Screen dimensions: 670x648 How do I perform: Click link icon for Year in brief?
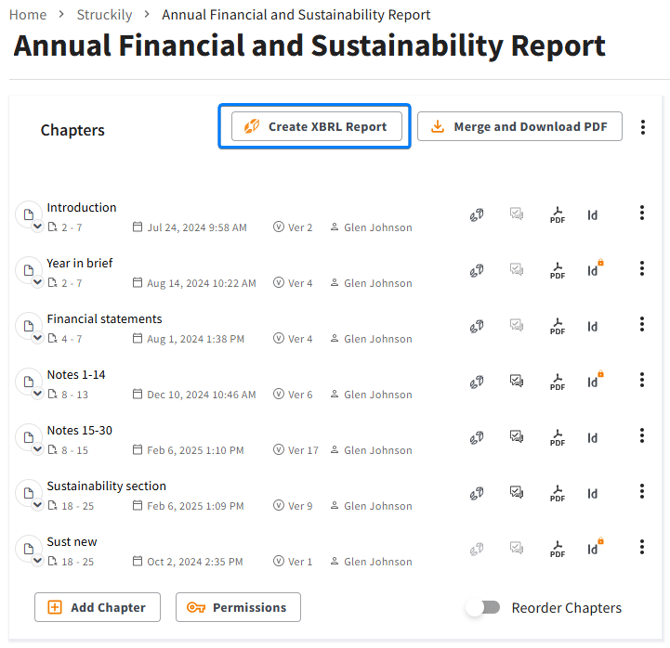point(477,270)
